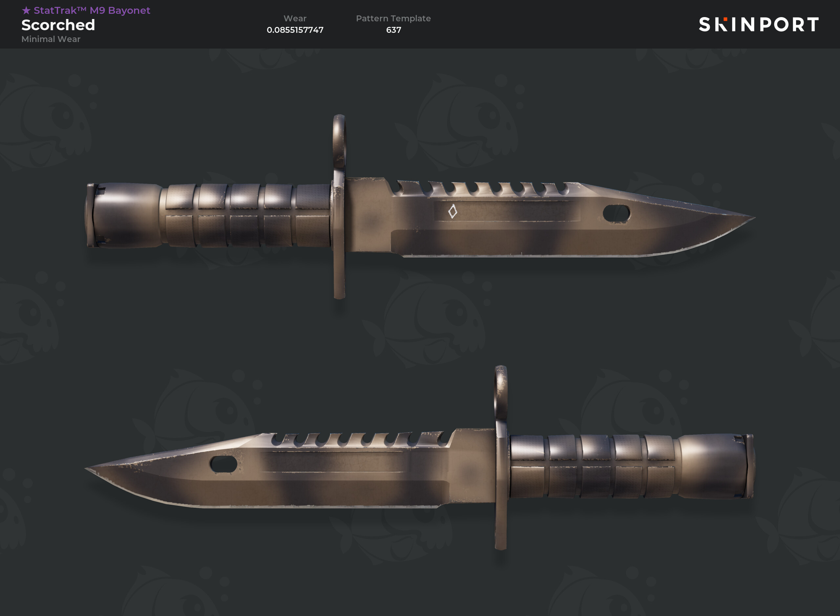Click the Skinport logo
840x616 pixels.
[x=758, y=24]
